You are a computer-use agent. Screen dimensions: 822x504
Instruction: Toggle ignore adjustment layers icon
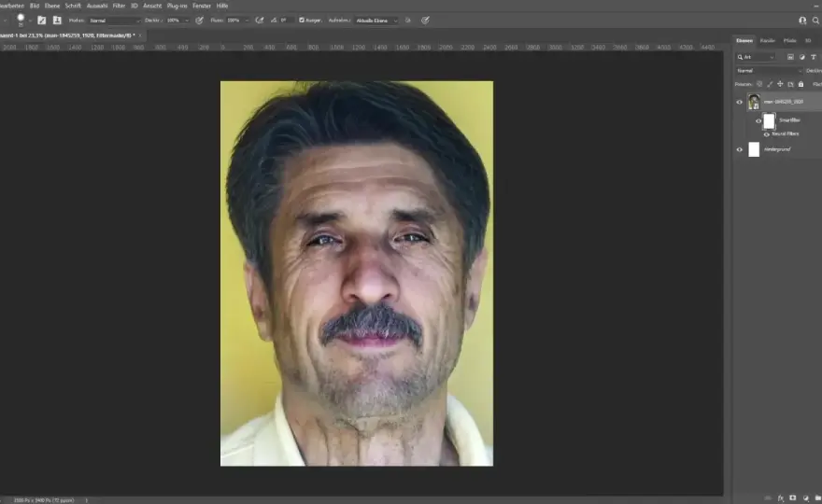point(408,21)
